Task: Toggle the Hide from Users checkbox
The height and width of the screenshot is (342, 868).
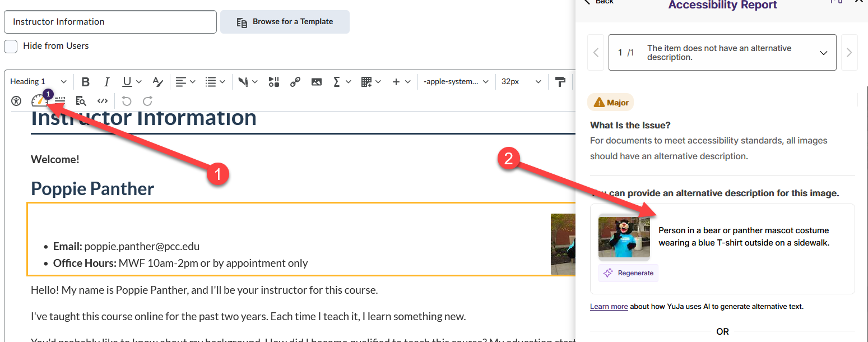Action: 10,46
